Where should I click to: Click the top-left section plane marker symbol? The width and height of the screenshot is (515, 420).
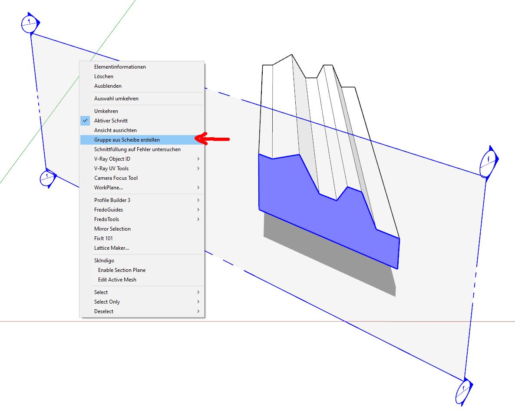(29, 23)
